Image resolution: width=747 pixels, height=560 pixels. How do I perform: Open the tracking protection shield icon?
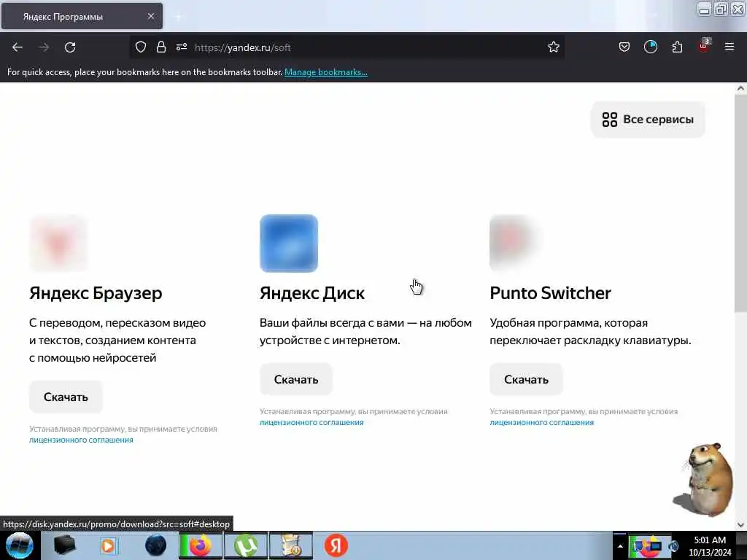[x=141, y=47]
